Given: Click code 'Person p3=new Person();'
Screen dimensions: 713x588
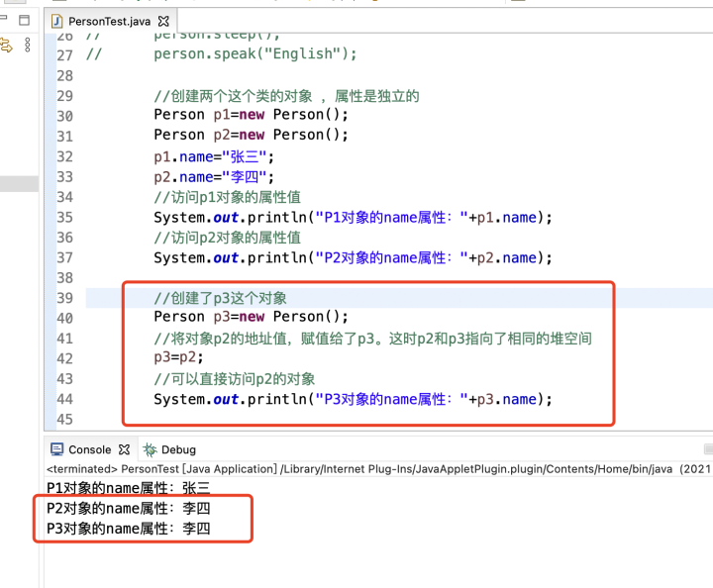Looking at the screenshot, I should [251, 317].
